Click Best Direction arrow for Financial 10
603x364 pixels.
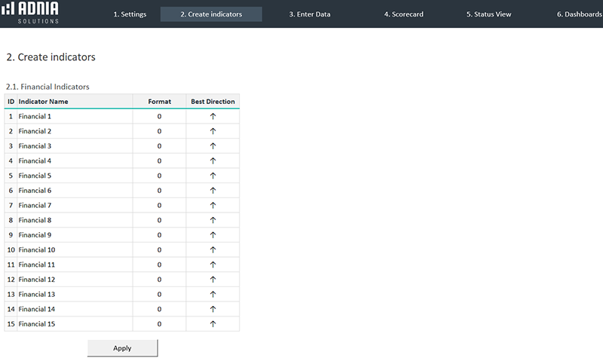point(213,250)
